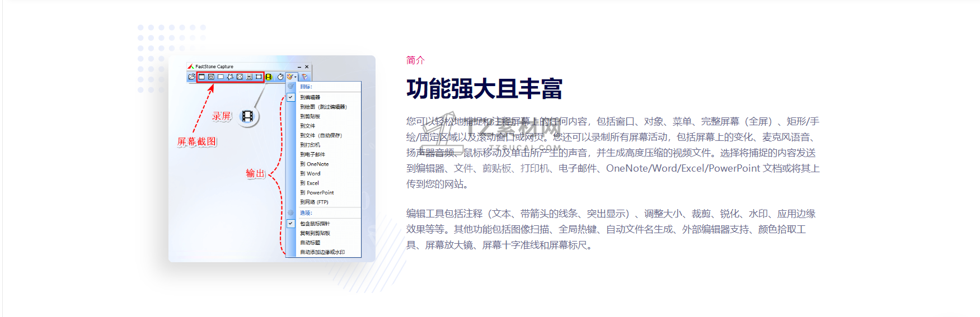Enable the 自动添加边缘或水印 option

coord(323,252)
